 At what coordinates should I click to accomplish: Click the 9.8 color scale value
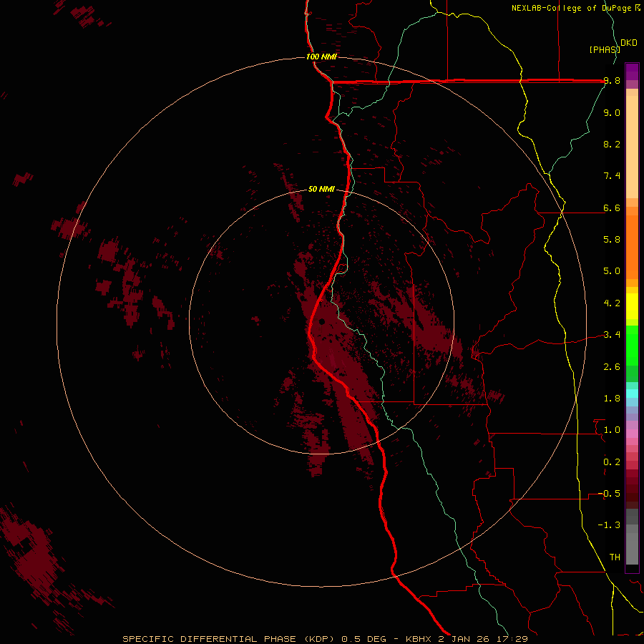tap(612, 81)
